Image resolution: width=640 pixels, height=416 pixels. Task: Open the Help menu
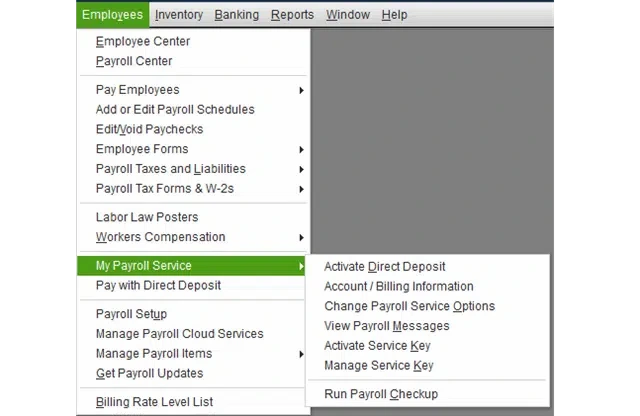(x=394, y=15)
